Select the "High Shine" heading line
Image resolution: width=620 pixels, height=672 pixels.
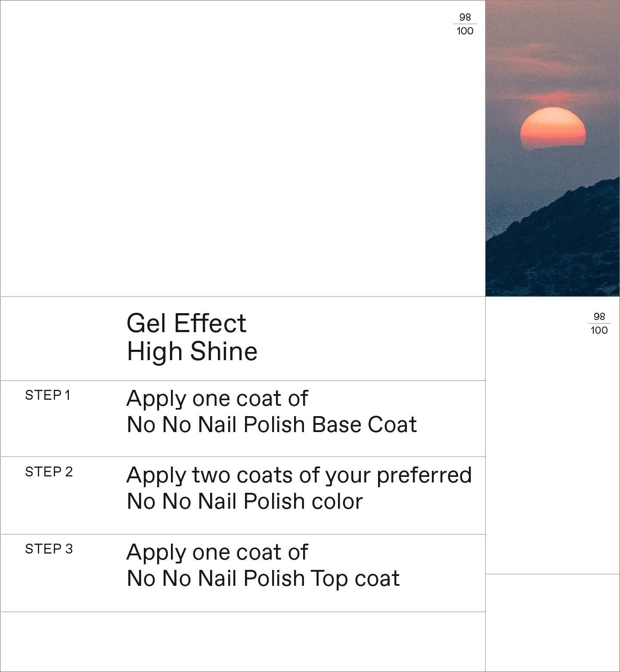point(192,351)
